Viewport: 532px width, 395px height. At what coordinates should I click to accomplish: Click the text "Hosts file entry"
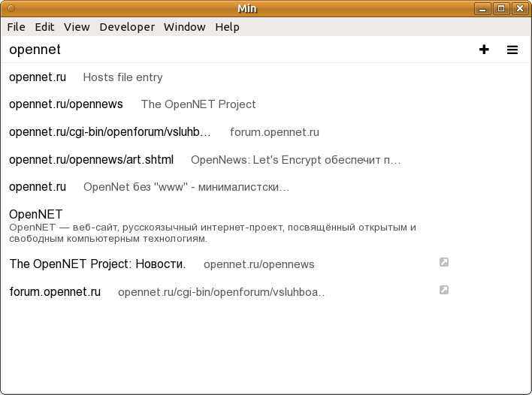click(122, 77)
